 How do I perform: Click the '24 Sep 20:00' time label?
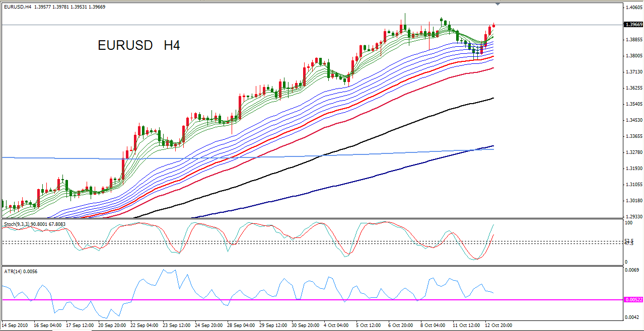[209, 325]
